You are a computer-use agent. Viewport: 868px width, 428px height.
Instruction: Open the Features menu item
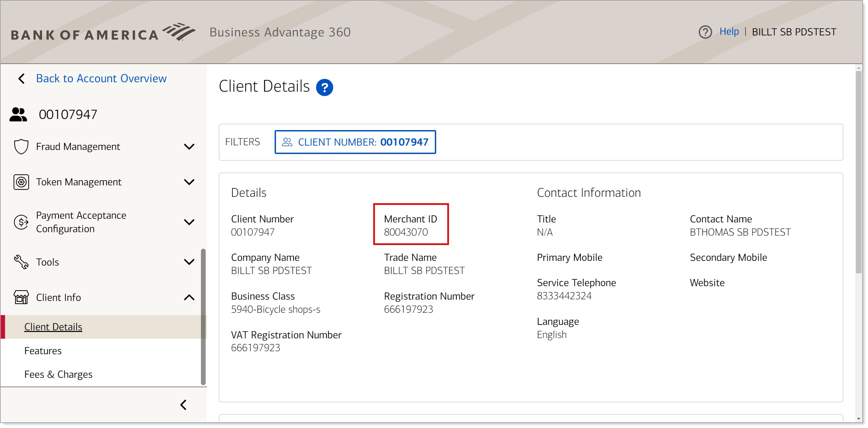tap(43, 351)
